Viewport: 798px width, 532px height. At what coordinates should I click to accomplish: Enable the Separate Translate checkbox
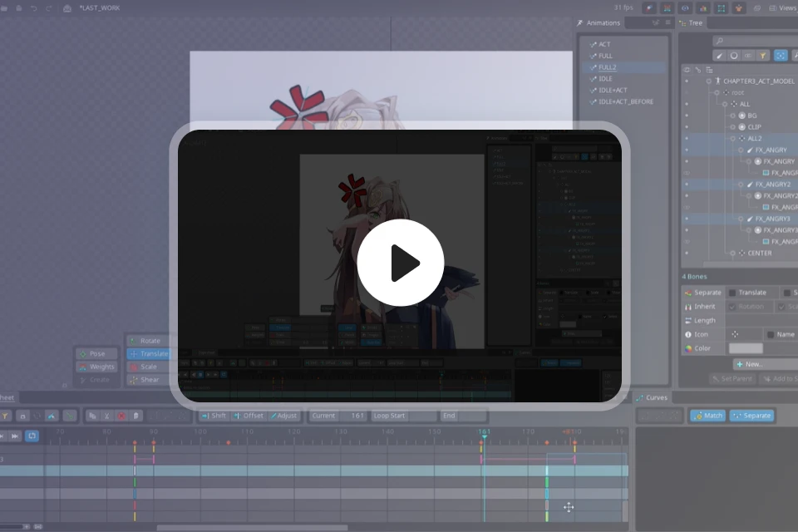click(732, 293)
